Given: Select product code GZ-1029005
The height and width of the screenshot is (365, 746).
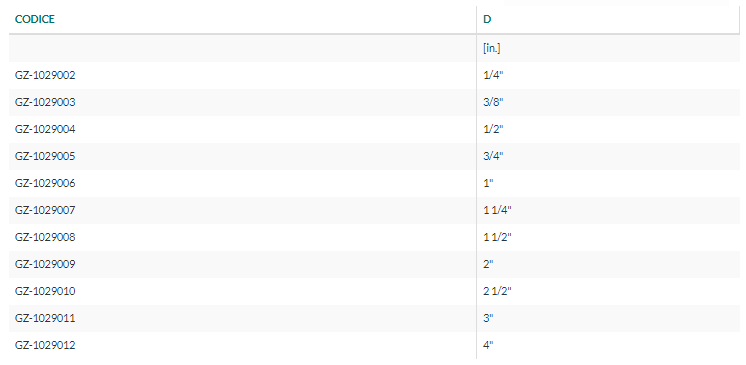Looking at the screenshot, I should [x=45, y=156].
